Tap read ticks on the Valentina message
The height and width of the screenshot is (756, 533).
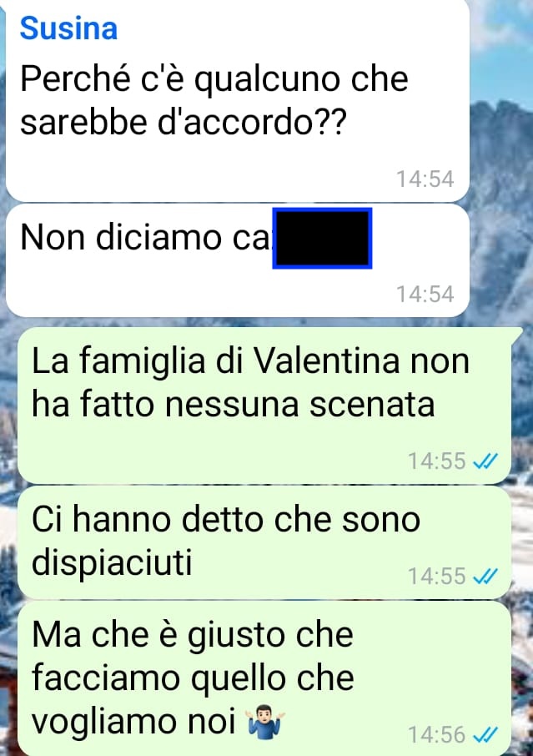[x=485, y=461]
